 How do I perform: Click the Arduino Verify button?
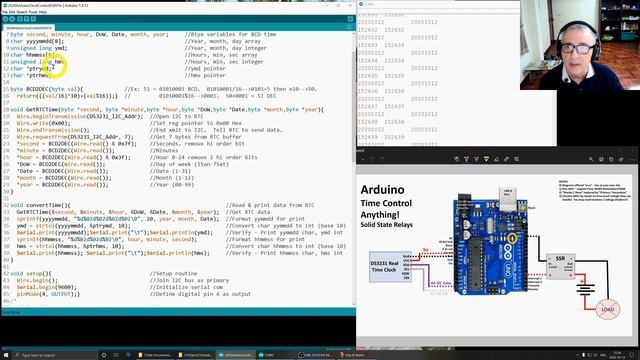tap(5, 19)
